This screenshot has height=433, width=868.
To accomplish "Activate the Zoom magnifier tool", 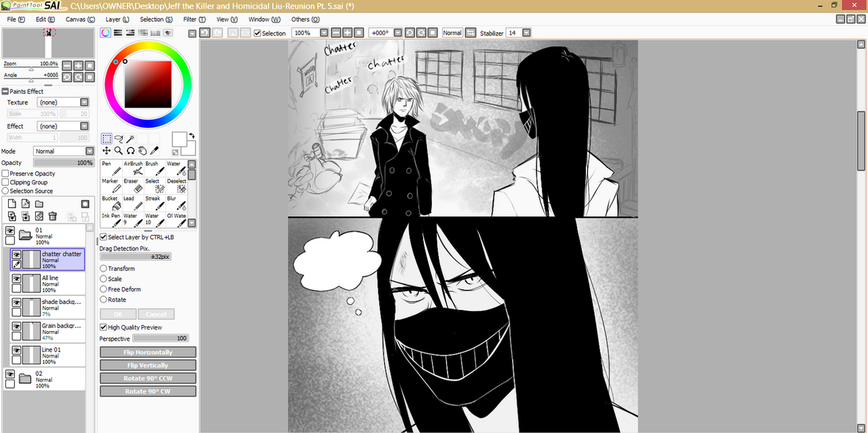I will pos(118,151).
